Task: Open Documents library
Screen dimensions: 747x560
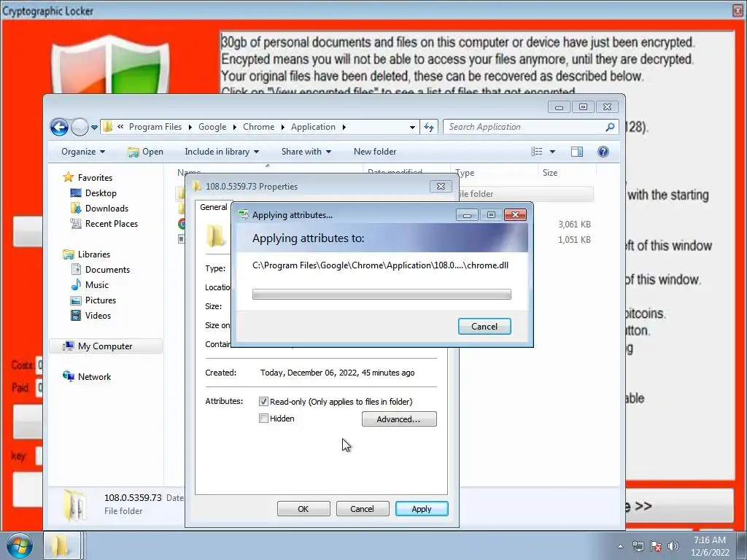Action: [107, 270]
